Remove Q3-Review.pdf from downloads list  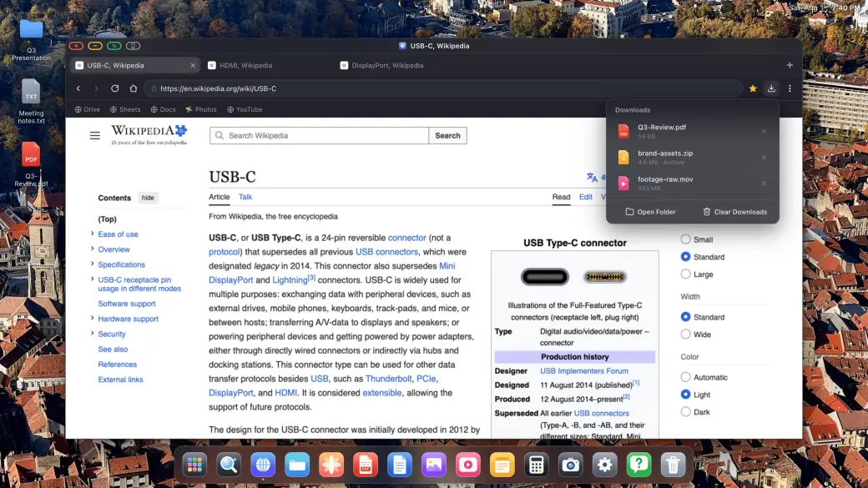(x=764, y=131)
